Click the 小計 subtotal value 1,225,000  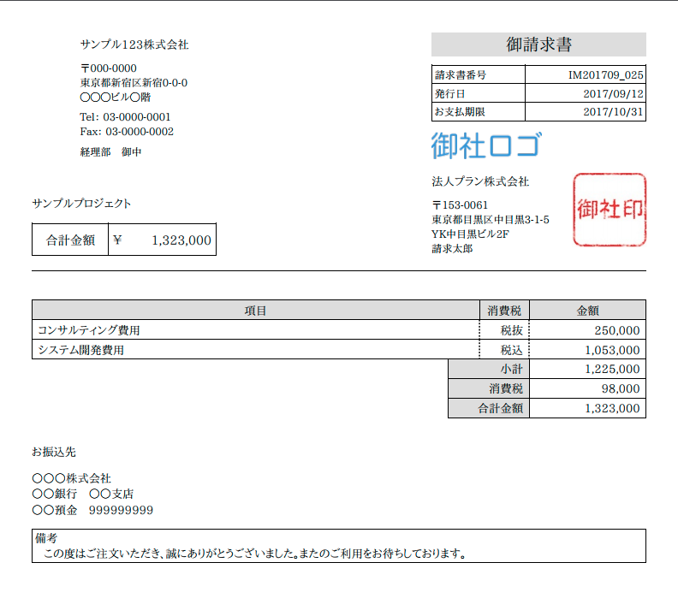pos(611,370)
